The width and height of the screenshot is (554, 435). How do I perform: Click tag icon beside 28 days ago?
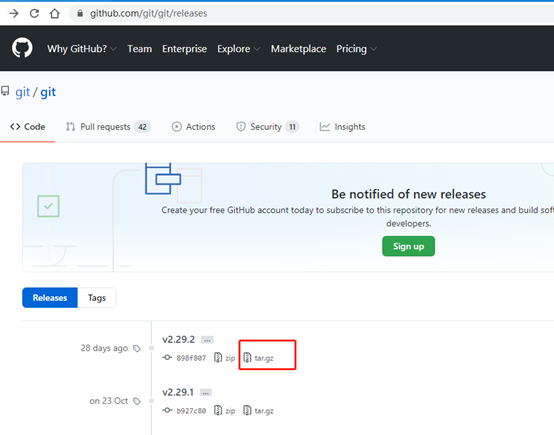(137, 349)
